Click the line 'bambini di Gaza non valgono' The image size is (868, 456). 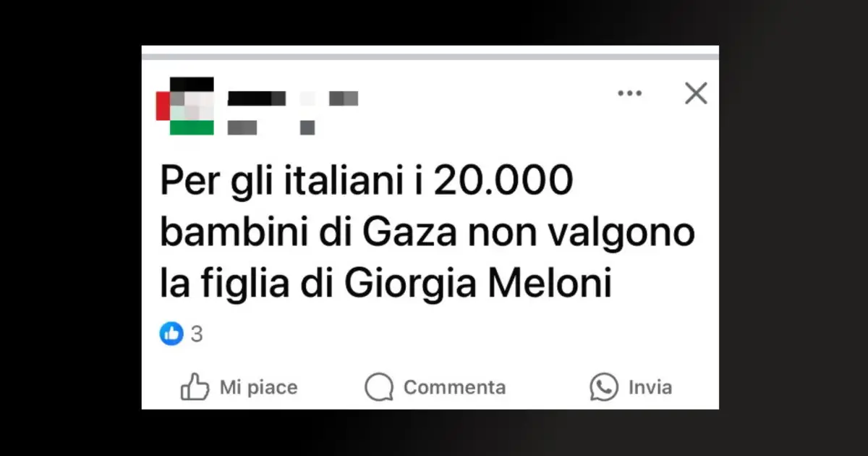pyautogui.click(x=427, y=233)
